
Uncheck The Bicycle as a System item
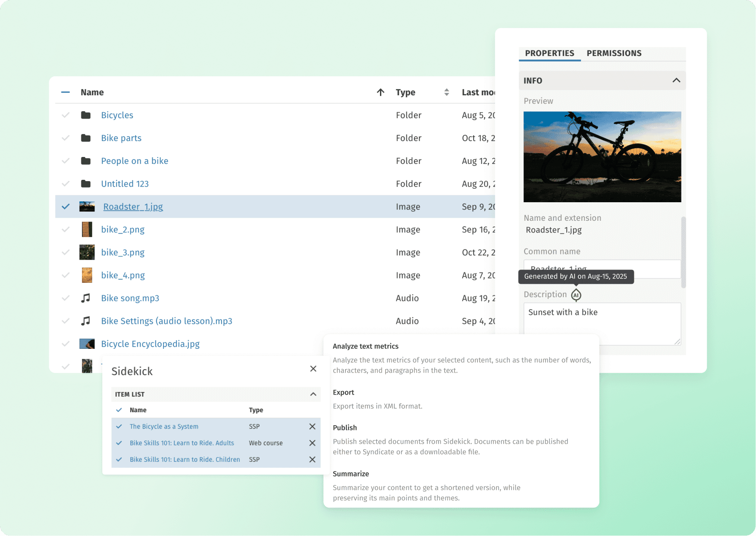pyautogui.click(x=119, y=426)
